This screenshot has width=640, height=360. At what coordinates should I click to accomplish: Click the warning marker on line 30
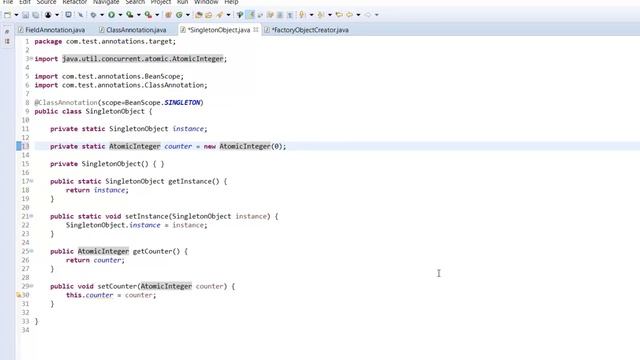coord(18,295)
